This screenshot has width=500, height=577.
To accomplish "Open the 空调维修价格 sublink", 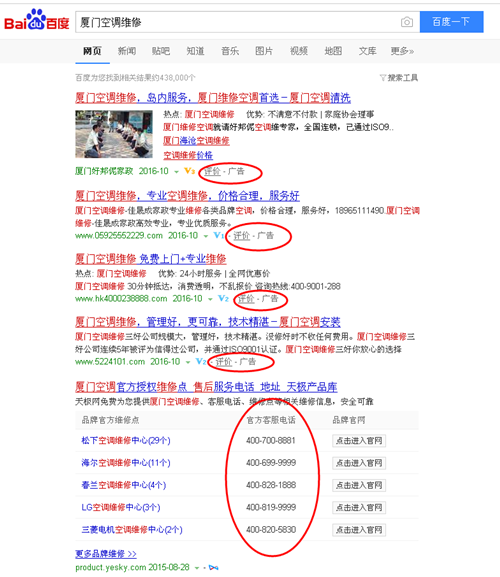I will 188,155.
